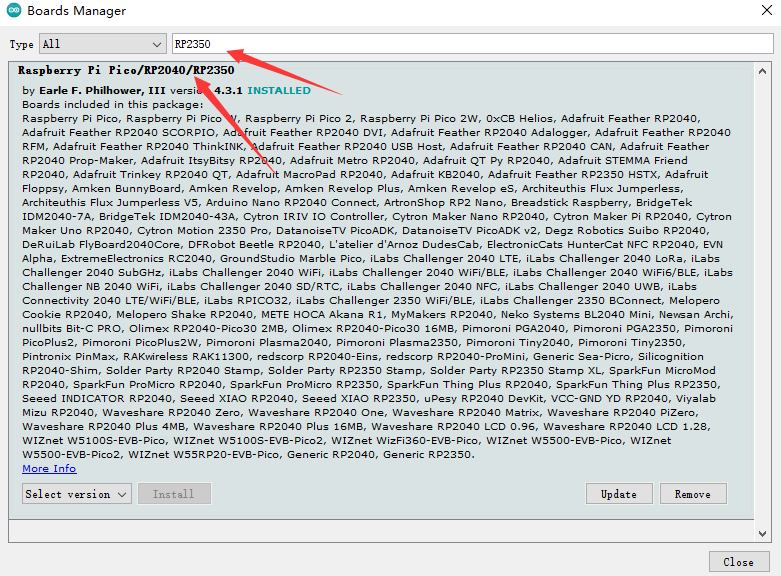The width and height of the screenshot is (781, 576).
Task: Select the Raspberry Pi Pico/RP2040/RP2350 package title
Action: click(x=126, y=70)
